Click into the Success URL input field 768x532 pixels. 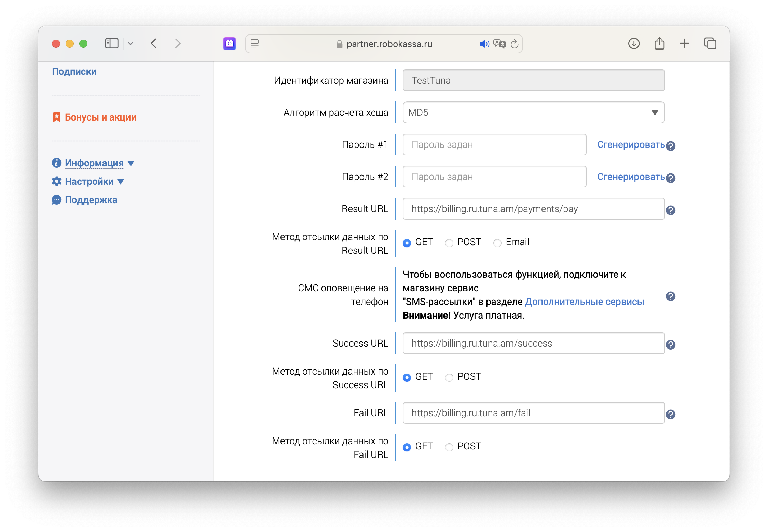[533, 343]
